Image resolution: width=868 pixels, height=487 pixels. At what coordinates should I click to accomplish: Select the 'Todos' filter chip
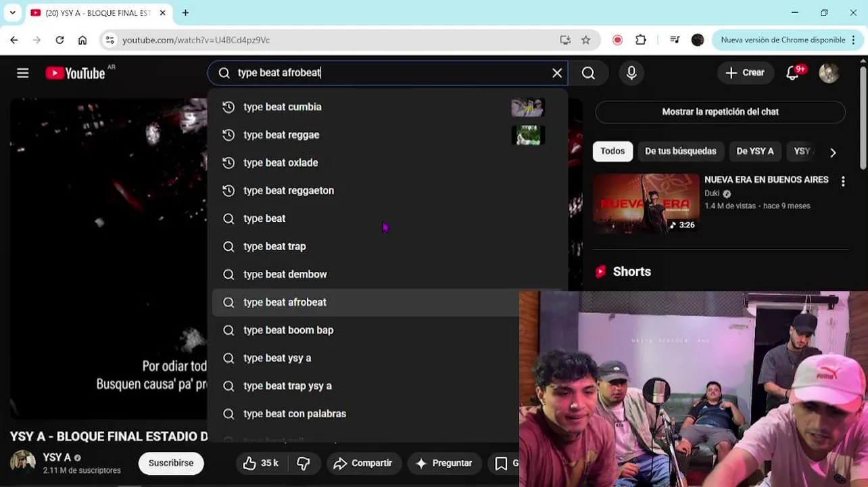point(612,151)
